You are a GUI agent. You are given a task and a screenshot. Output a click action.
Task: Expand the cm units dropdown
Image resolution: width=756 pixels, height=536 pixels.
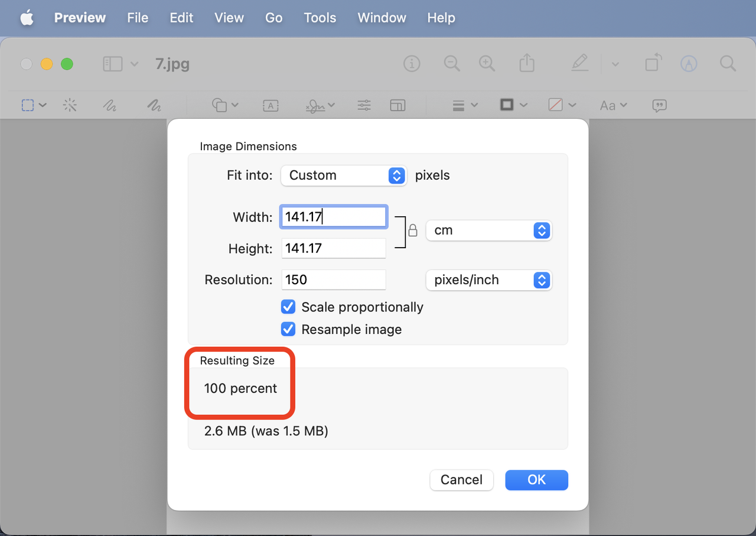coord(488,230)
